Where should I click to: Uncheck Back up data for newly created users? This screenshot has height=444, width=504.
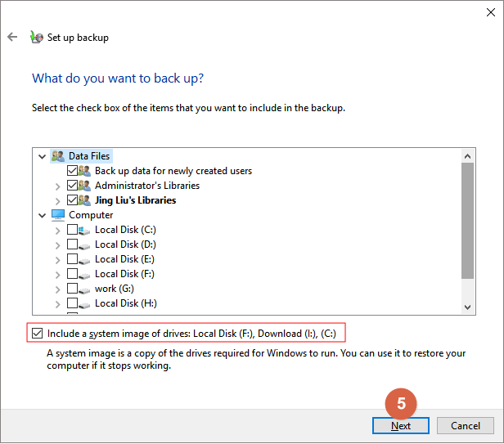[x=72, y=171]
